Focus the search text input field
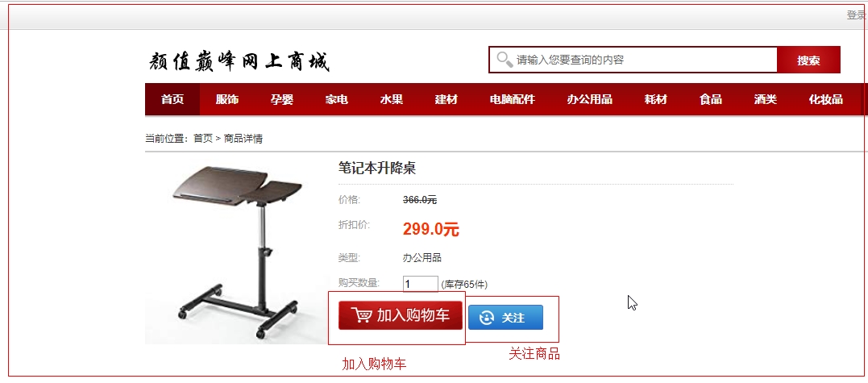This screenshot has width=868, height=383. (645, 60)
